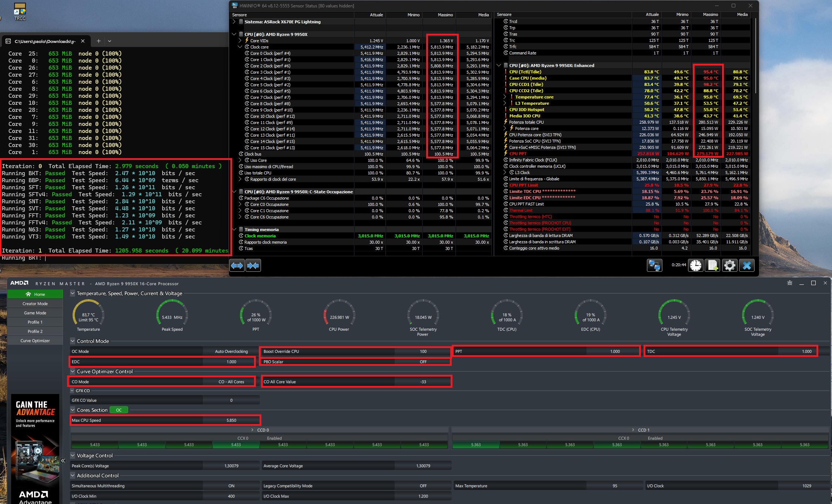Screen dimensions: 832x504
Task: Open CO Mode 'CO - All Cores' selector
Action: tap(231, 382)
